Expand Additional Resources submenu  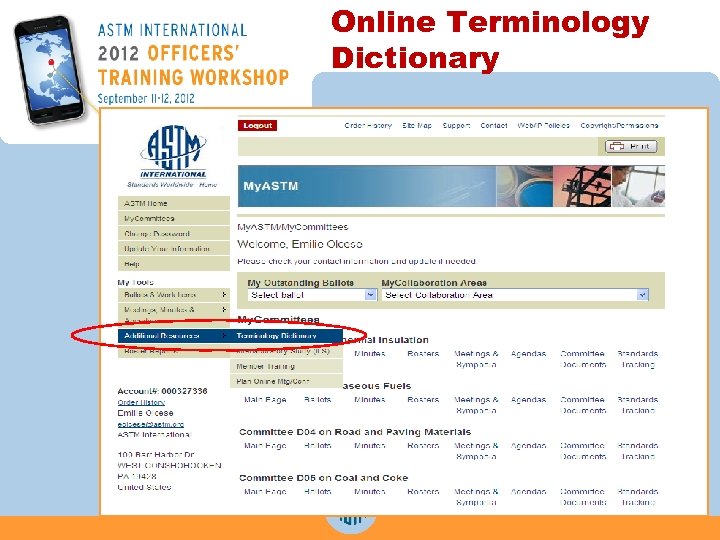pyautogui.click(x=174, y=336)
